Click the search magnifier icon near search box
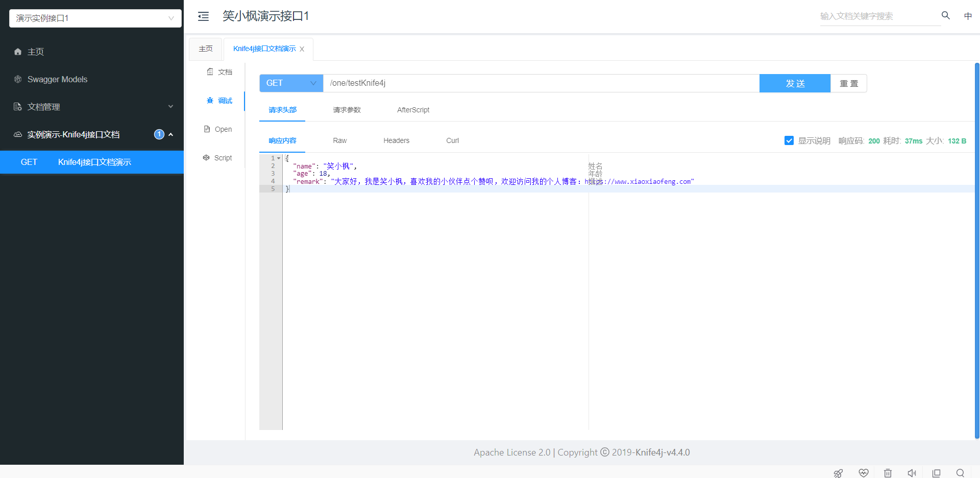 [x=945, y=15]
